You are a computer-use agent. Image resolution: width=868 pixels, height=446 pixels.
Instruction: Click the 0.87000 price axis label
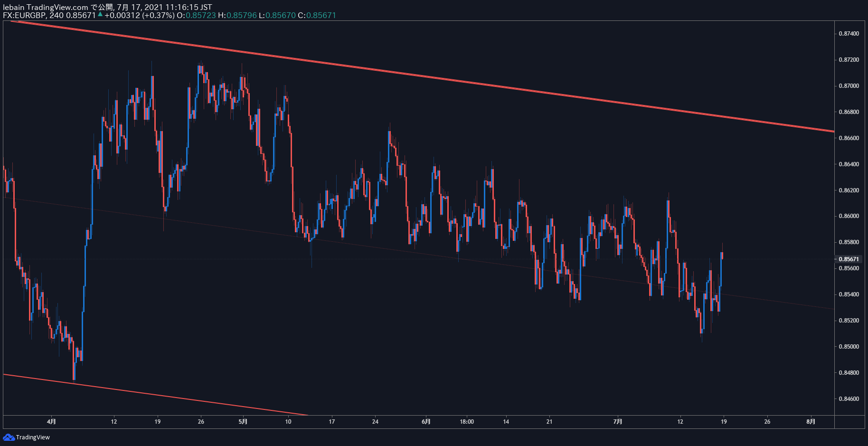tap(849, 86)
